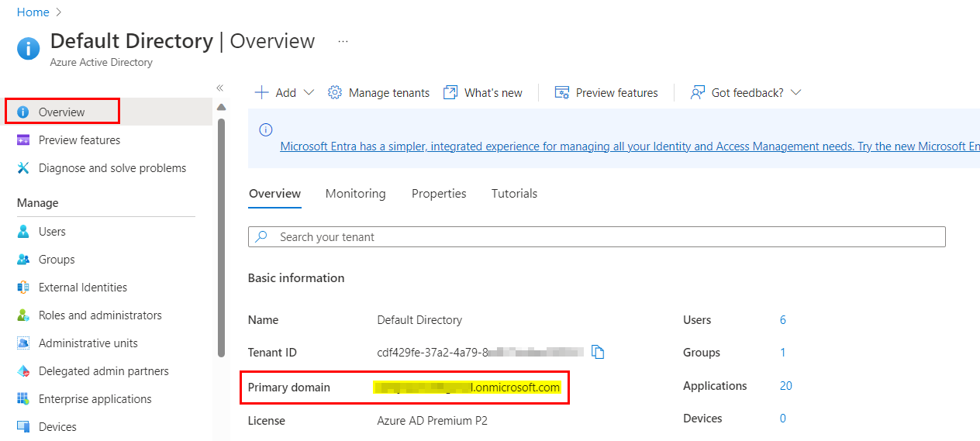Go to Administrative units
Image resolution: width=980 pixels, height=441 pixels.
coord(88,343)
